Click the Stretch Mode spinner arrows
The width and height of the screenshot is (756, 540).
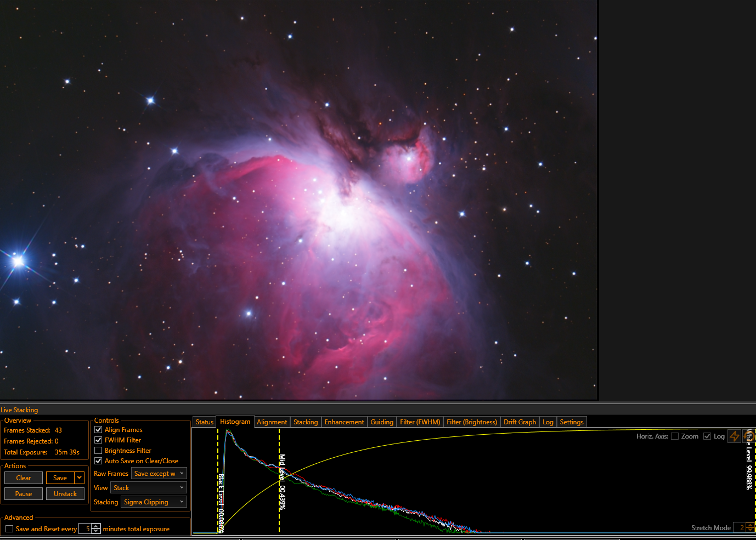tap(750, 528)
